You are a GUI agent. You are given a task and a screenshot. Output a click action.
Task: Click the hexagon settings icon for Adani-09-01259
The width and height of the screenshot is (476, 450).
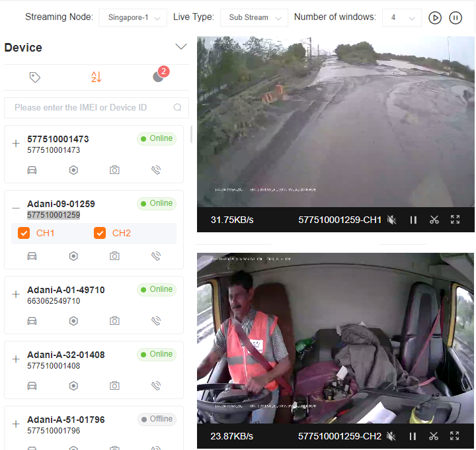[73, 256]
